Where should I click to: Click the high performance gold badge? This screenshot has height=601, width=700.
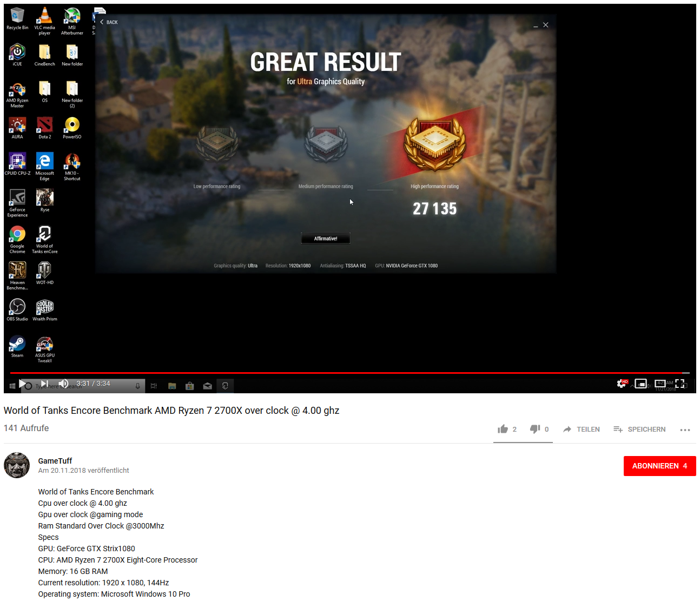434,143
